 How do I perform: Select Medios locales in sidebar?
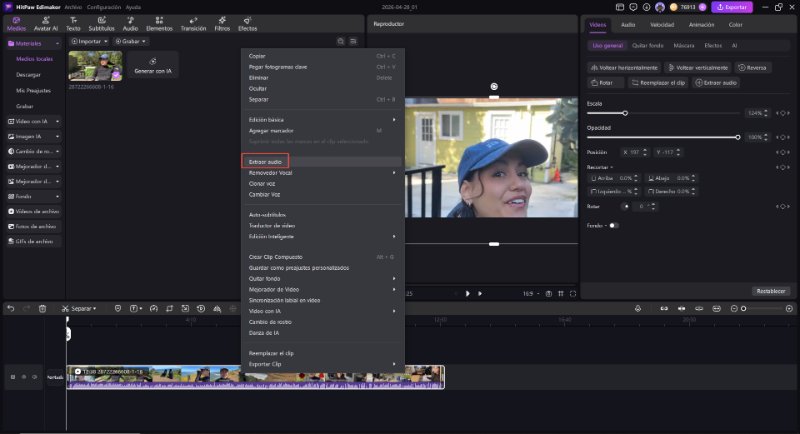pos(34,59)
